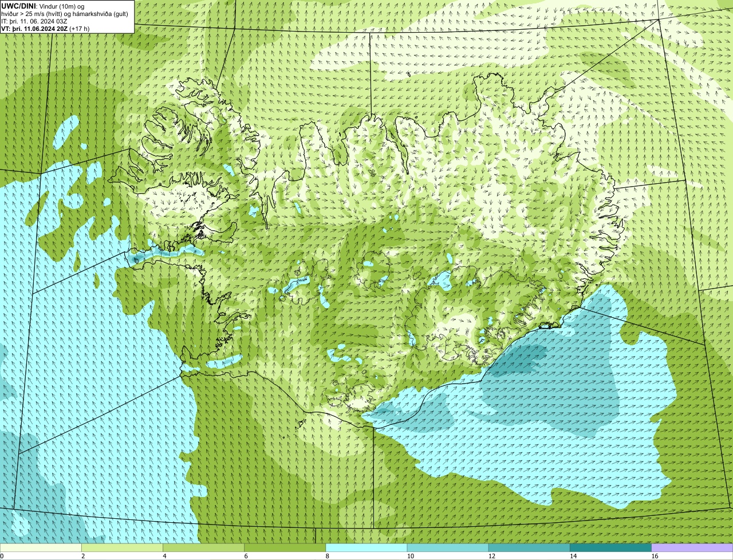733x560 pixels.
Task: Click the '10' label on the colour scale
Action: click(x=410, y=556)
